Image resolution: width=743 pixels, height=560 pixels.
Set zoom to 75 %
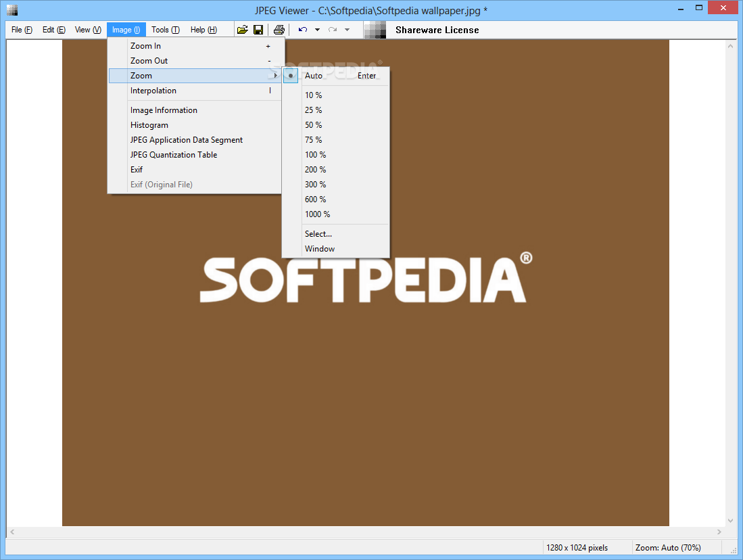tap(335, 140)
